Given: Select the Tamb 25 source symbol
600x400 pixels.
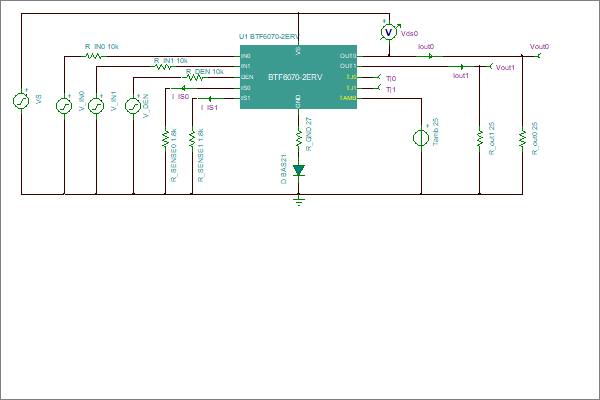Looking at the screenshot, I should [x=421, y=137].
